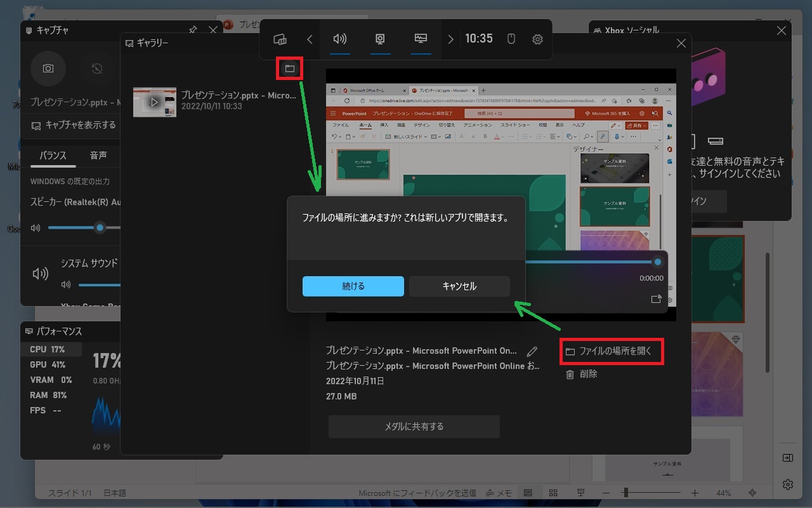This screenshot has height=508, width=812.
Task: Select the VRAM 0% performance tab
Action: tap(51, 380)
